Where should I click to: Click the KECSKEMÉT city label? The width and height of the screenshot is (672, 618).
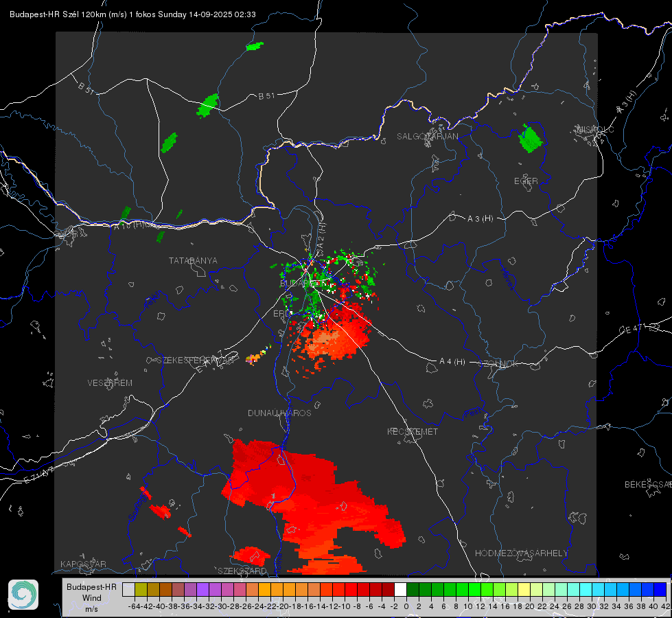coord(413,431)
